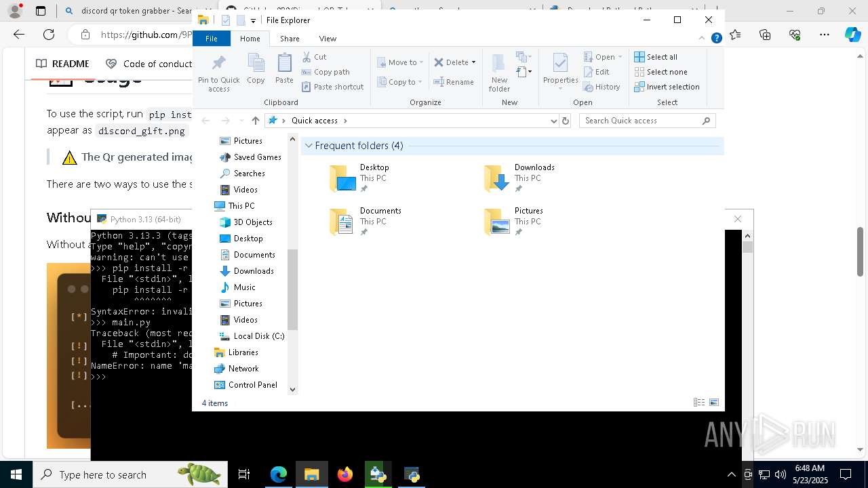
Task: Click Properties quick toolbar checkmark icon
Action: [x=225, y=20]
